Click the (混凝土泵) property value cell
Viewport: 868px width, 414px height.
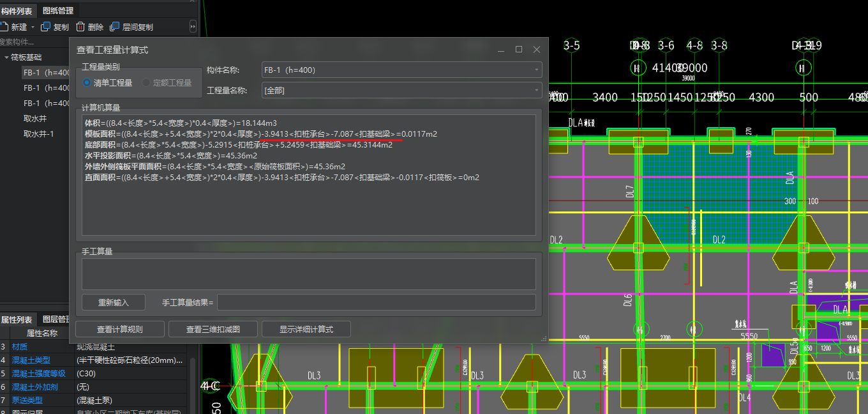pos(131,401)
